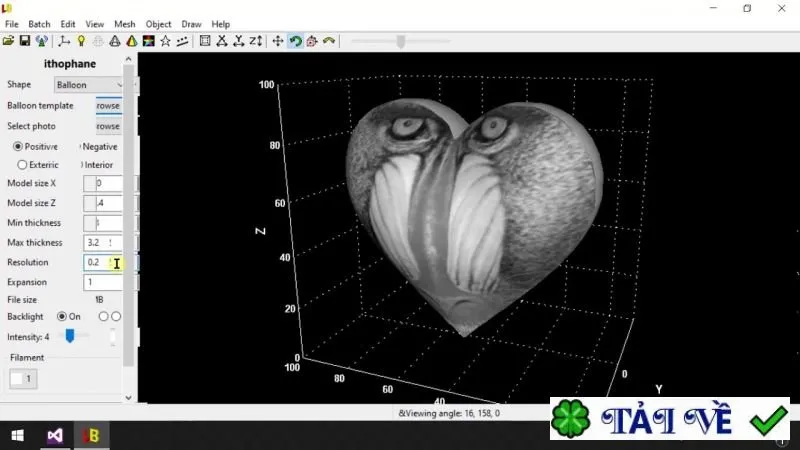Click the Balloon template Browse button
This screenshot has height=450, width=800.
click(x=109, y=106)
